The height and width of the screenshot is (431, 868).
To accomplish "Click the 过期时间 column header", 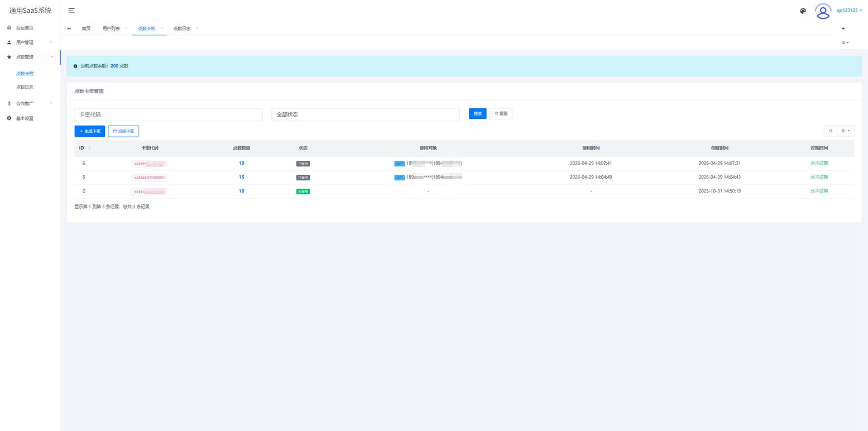I will click(x=819, y=148).
